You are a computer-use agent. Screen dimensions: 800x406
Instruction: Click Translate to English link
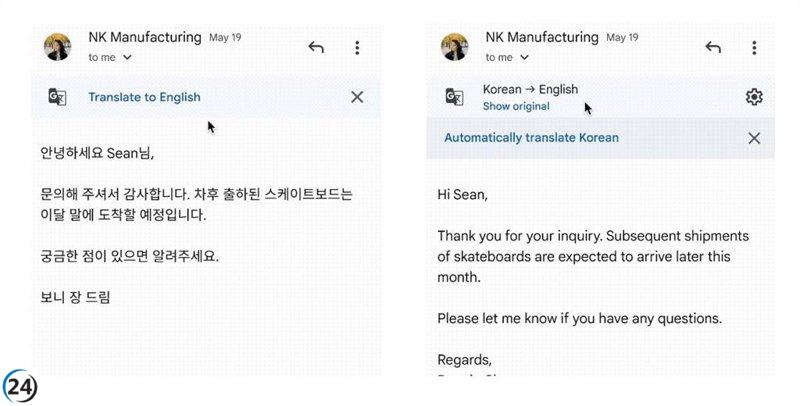(x=144, y=97)
